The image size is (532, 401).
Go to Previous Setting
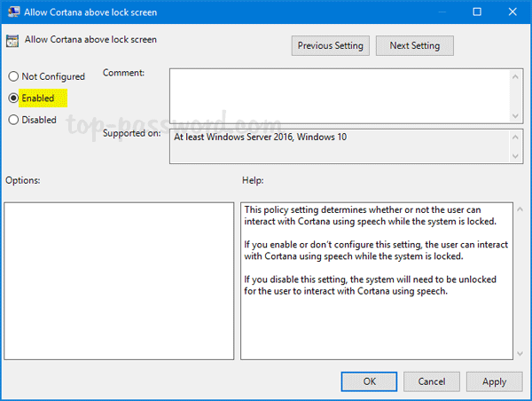tap(330, 45)
